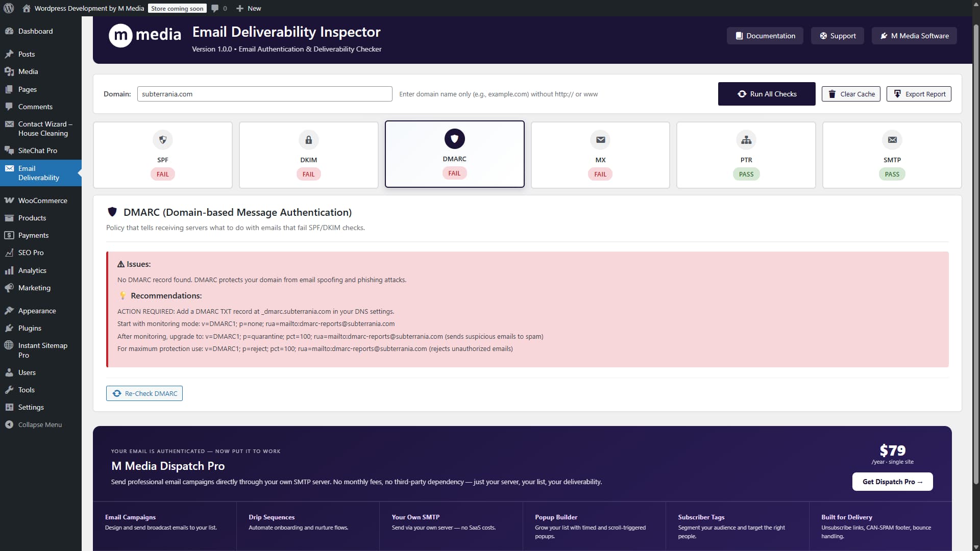Clear the cache
Screen dimensions: 980x551
pos(851,94)
